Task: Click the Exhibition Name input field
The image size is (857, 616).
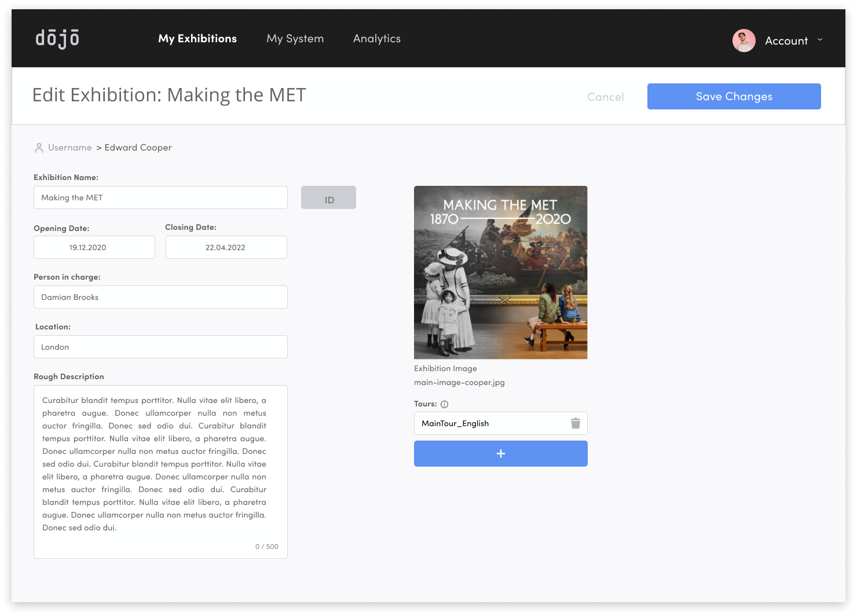Action: coord(160,197)
